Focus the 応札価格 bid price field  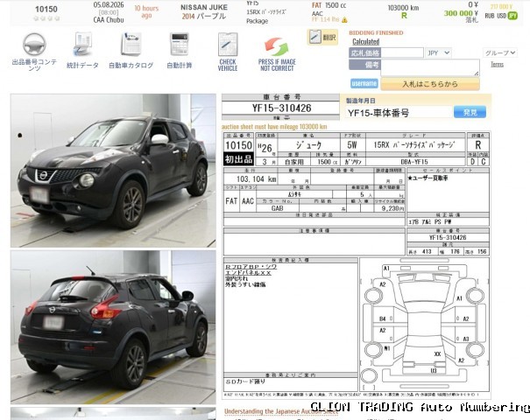(402, 52)
